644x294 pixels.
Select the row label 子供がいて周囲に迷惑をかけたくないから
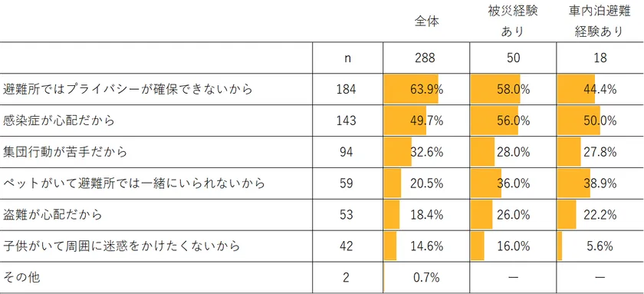click(x=121, y=246)
